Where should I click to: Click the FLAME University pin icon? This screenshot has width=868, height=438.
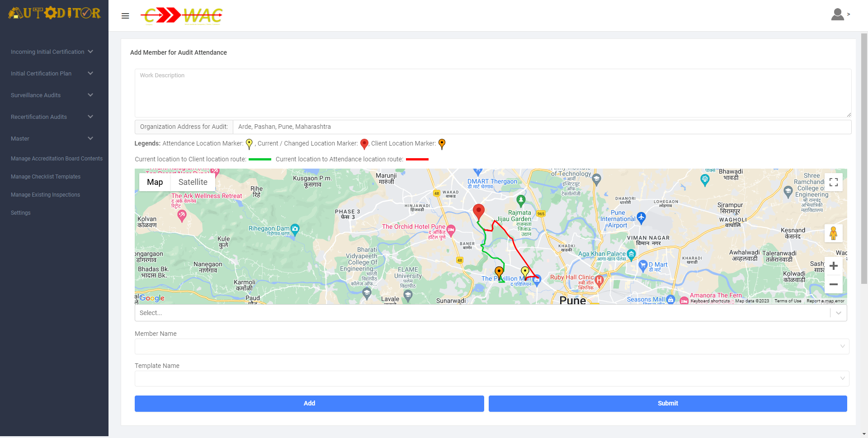(x=408, y=296)
